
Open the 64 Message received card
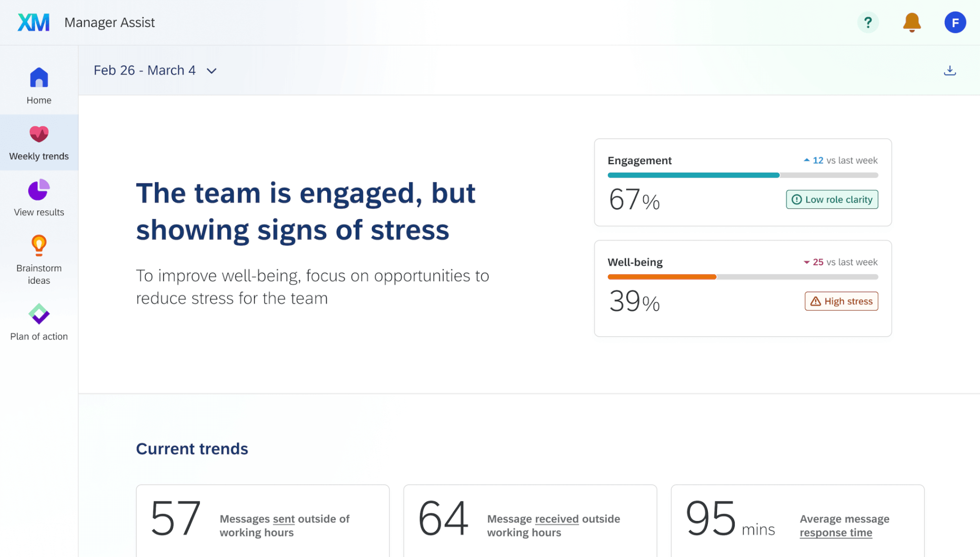530,521
